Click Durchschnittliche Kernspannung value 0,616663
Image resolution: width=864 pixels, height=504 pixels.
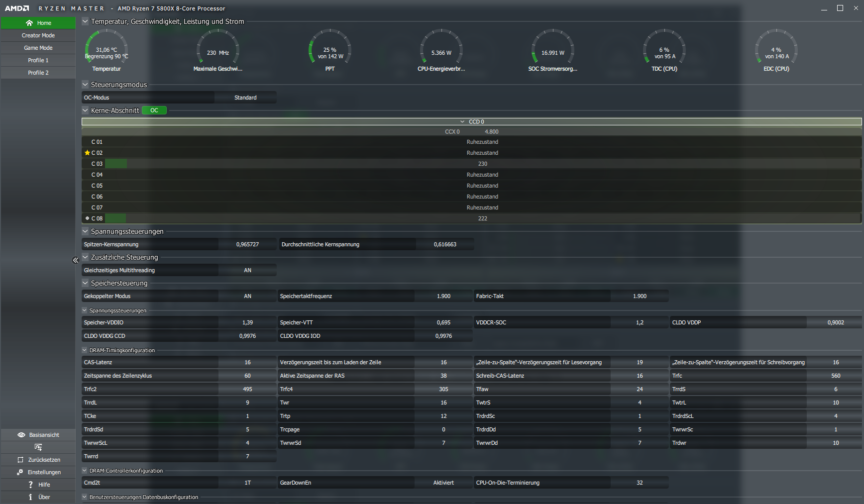(x=445, y=244)
